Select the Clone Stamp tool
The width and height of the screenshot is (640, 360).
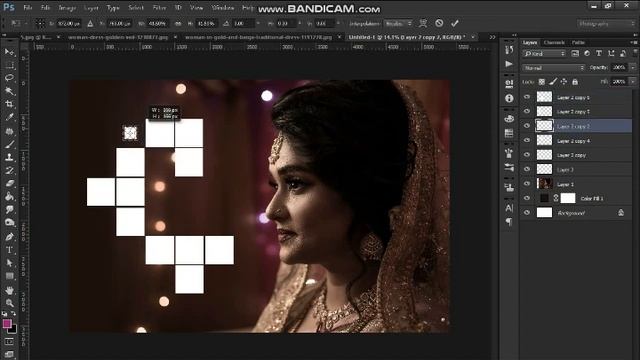tap(9, 157)
